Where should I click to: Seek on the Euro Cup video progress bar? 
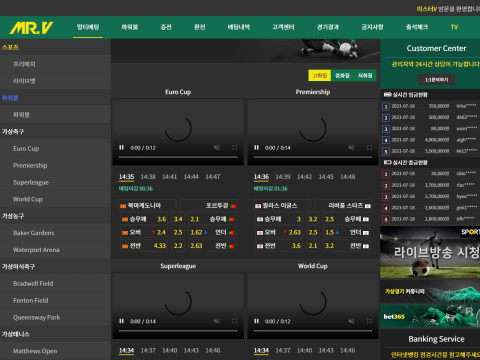pyautogui.click(x=178, y=157)
